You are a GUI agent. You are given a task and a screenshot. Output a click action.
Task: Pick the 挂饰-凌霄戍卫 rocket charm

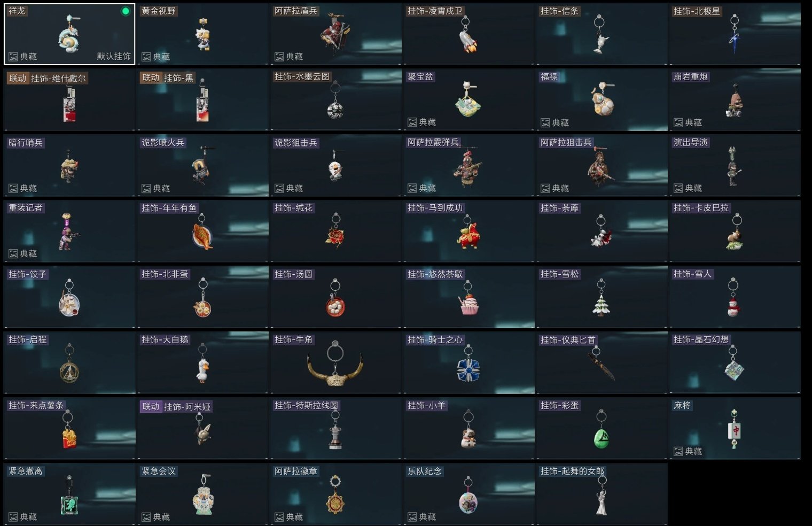click(469, 34)
